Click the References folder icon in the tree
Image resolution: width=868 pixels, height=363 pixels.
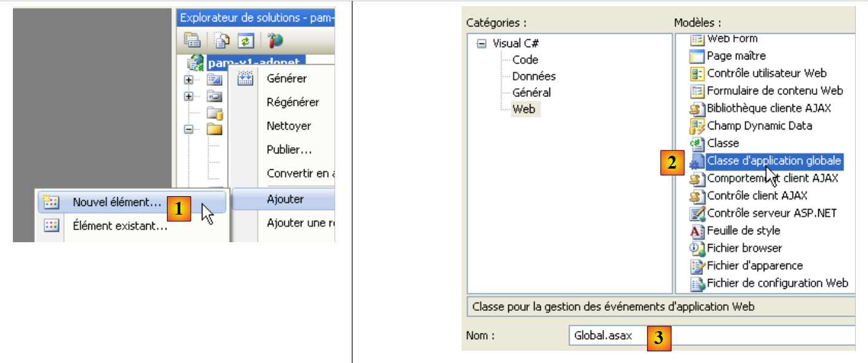tap(214, 96)
